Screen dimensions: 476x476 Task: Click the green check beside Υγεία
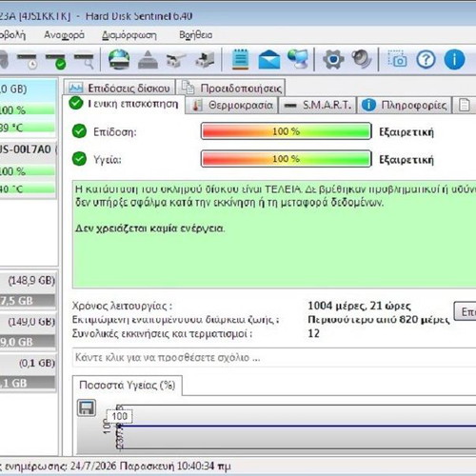coord(79,159)
